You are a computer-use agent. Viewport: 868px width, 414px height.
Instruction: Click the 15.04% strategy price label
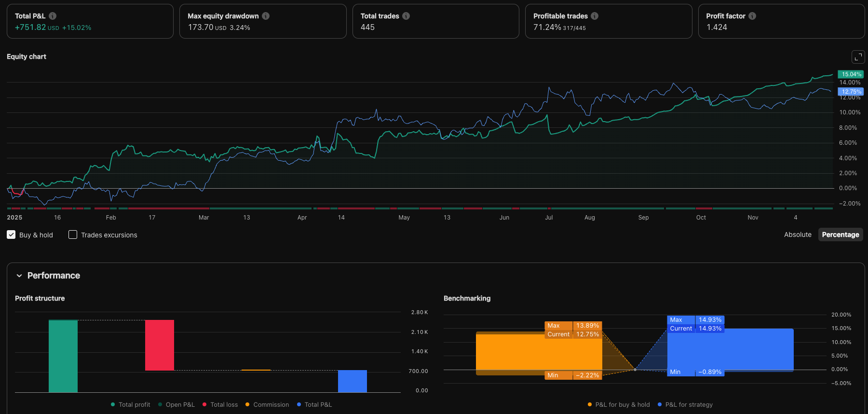pos(851,74)
